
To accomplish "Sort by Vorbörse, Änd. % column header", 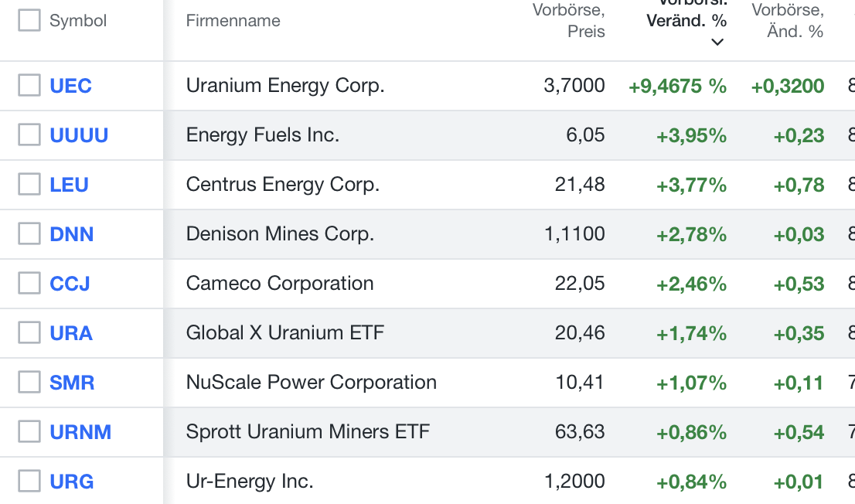I will click(788, 21).
